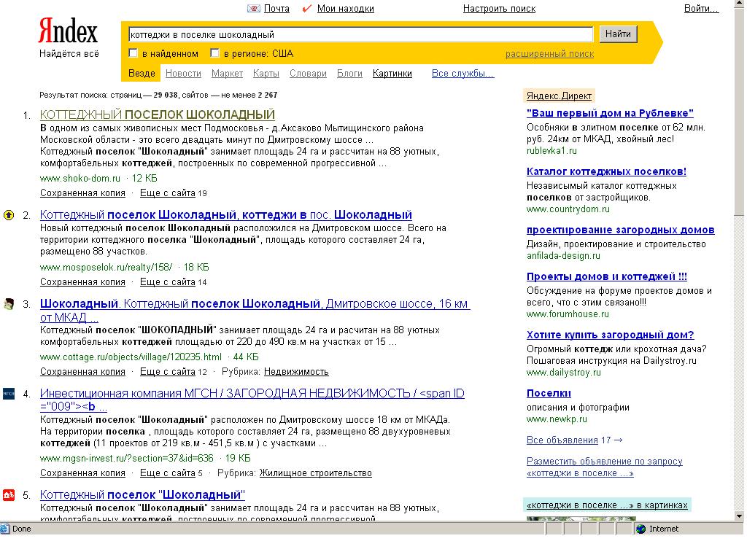
Task: Click the Internet zone globe in status bar
Action: click(640, 529)
